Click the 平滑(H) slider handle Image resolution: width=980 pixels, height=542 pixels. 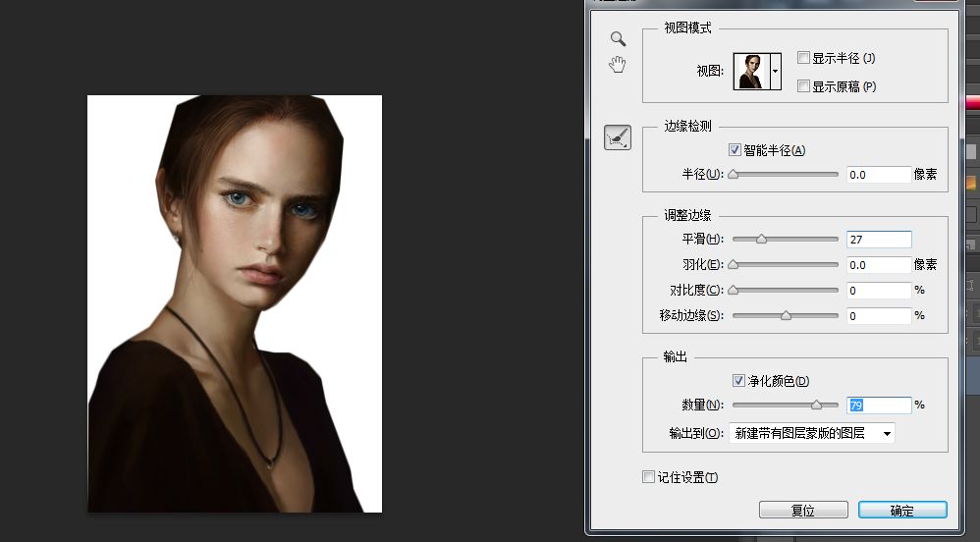[x=761, y=239]
